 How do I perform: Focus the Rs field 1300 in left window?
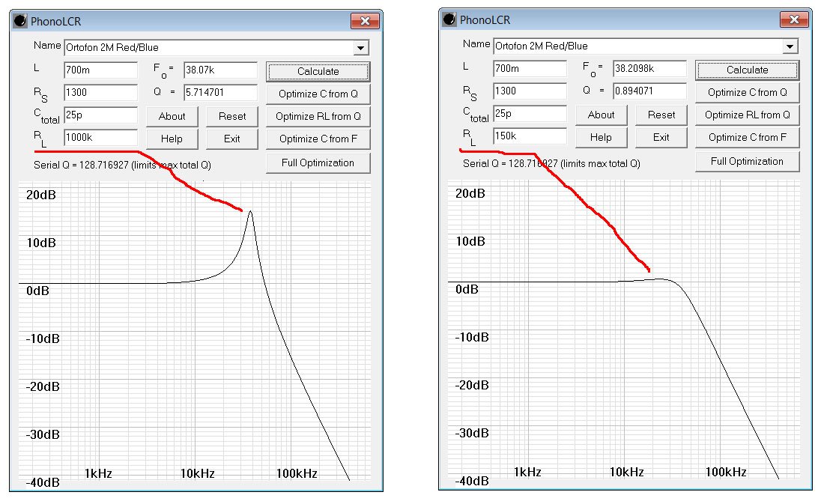pyautogui.click(x=100, y=93)
